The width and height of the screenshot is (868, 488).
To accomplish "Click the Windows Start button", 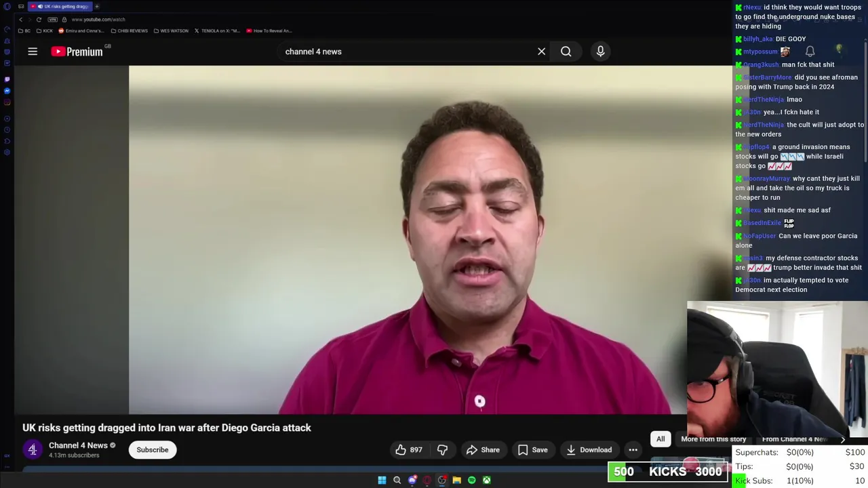I will 382,480.
